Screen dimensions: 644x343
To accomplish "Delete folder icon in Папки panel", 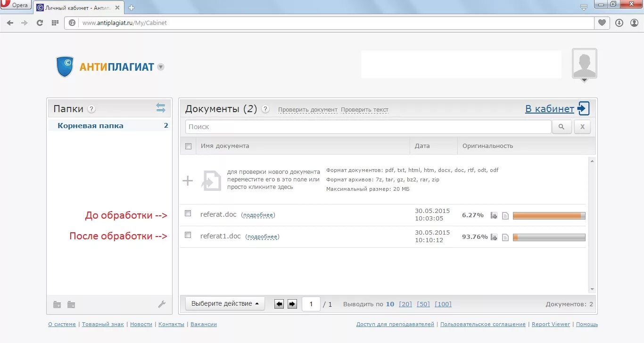I will tap(71, 304).
